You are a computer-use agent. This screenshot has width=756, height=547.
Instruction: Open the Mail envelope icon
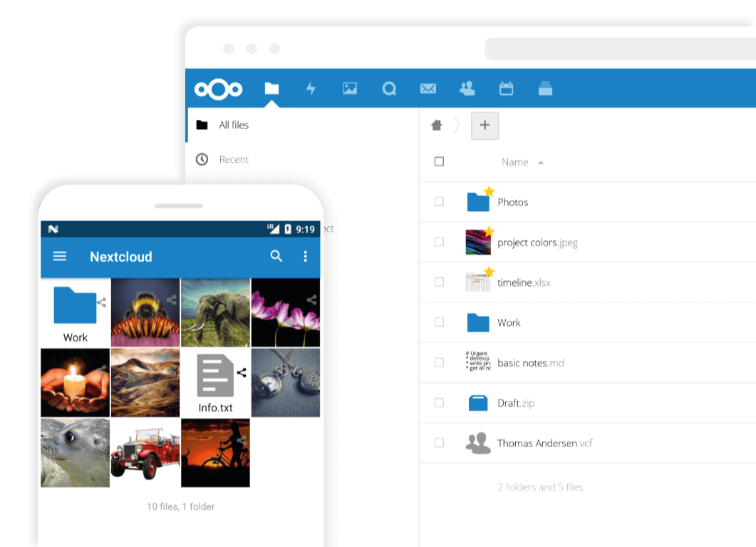point(428,88)
